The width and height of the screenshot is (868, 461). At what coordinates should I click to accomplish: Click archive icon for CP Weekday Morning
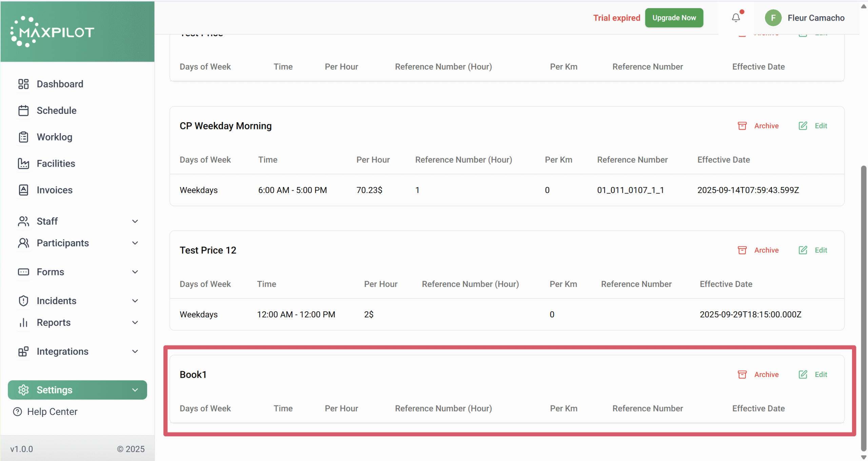coord(742,126)
